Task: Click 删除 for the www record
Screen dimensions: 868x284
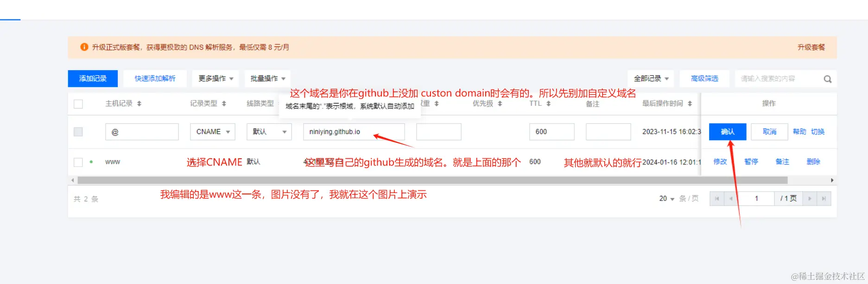Action: coord(813,161)
